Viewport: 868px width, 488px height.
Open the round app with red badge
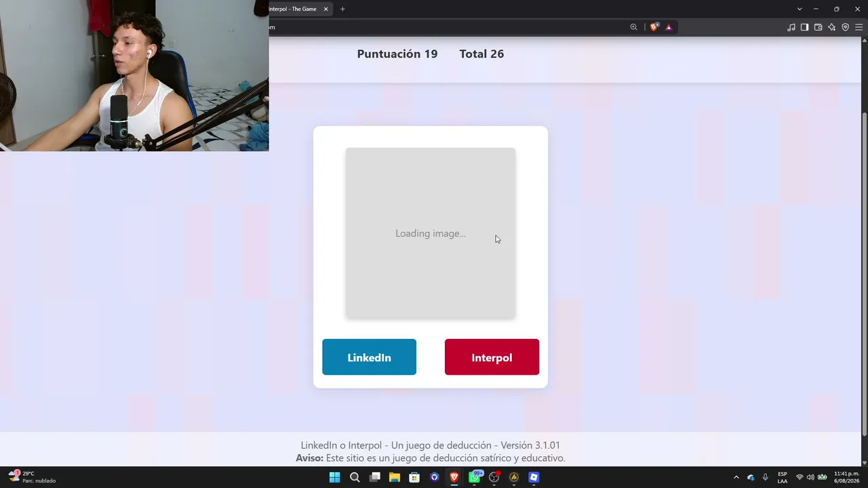[494, 477]
